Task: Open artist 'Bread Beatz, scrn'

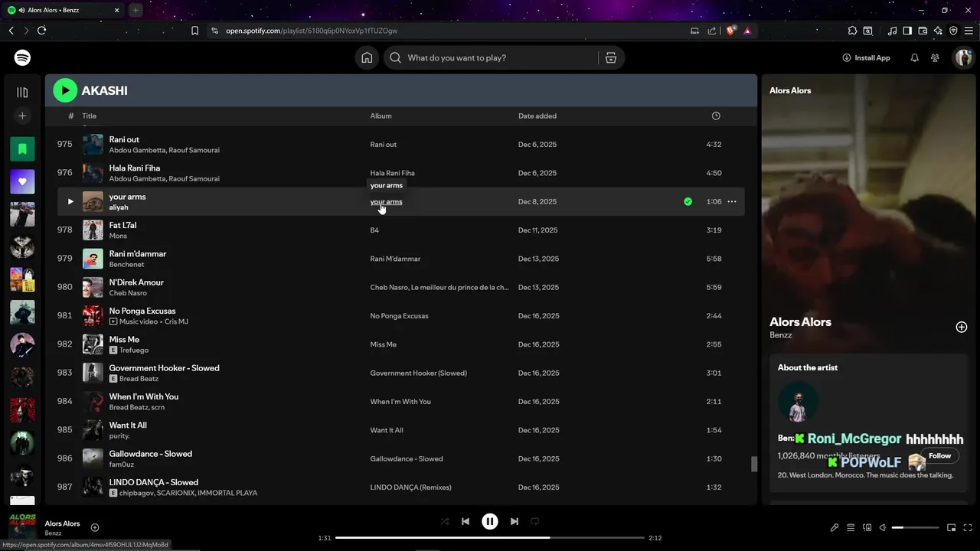Action: click(x=137, y=407)
